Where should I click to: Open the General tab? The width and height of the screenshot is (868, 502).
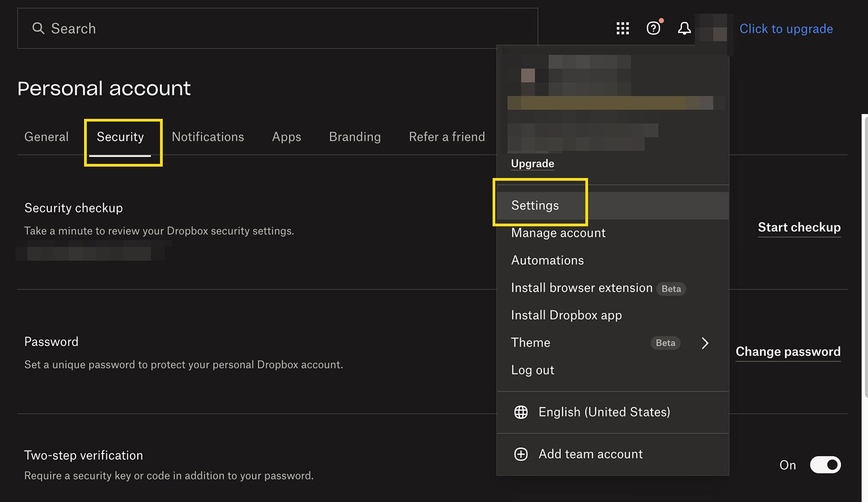pos(47,137)
